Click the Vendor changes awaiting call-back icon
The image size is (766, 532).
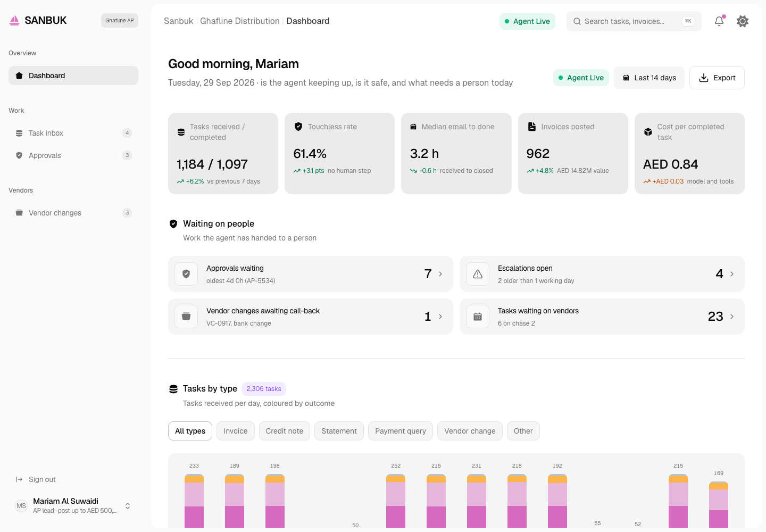[x=186, y=317]
